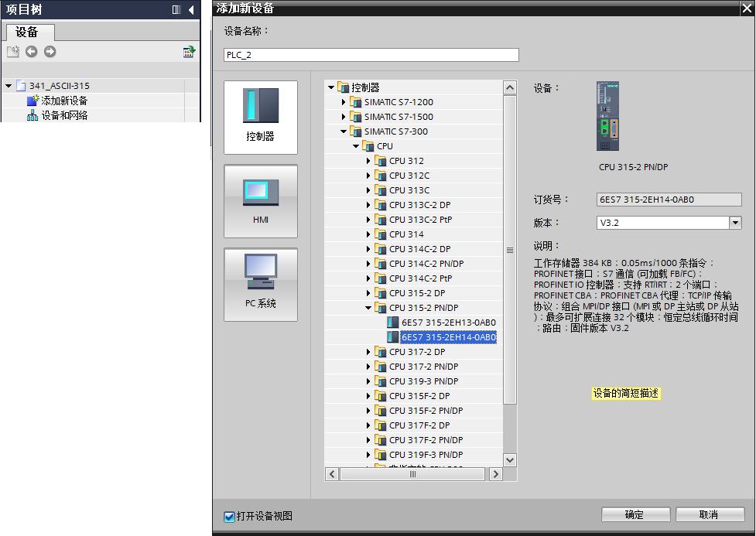
Task: Select order number 6ES7 315-2EH13-0AB0
Action: [x=448, y=323]
